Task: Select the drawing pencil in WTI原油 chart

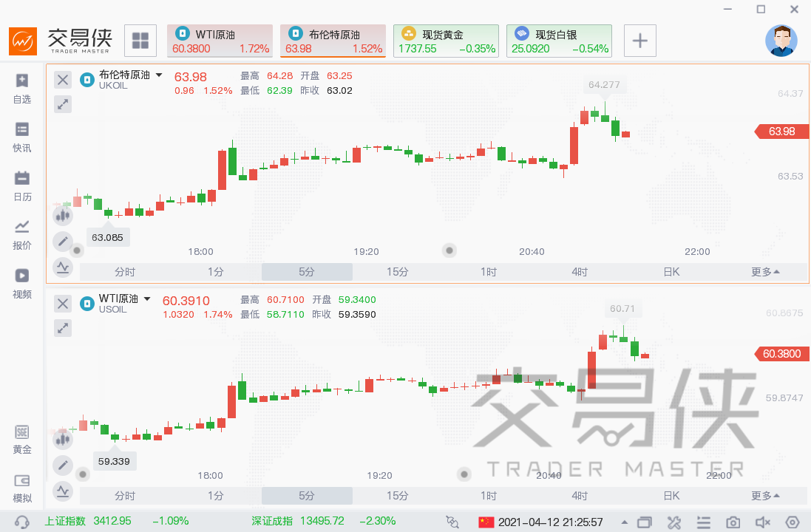Action: (x=63, y=465)
